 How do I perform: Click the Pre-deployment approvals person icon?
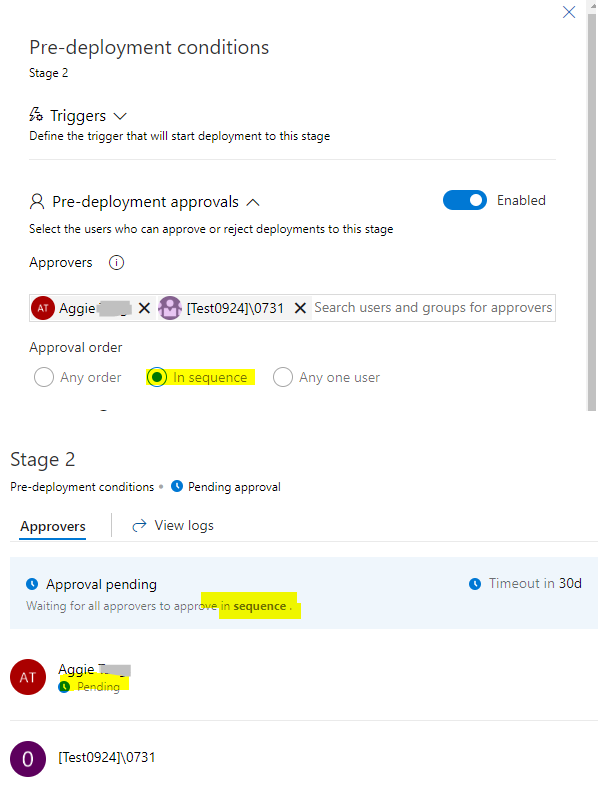[x=37, y=201]
